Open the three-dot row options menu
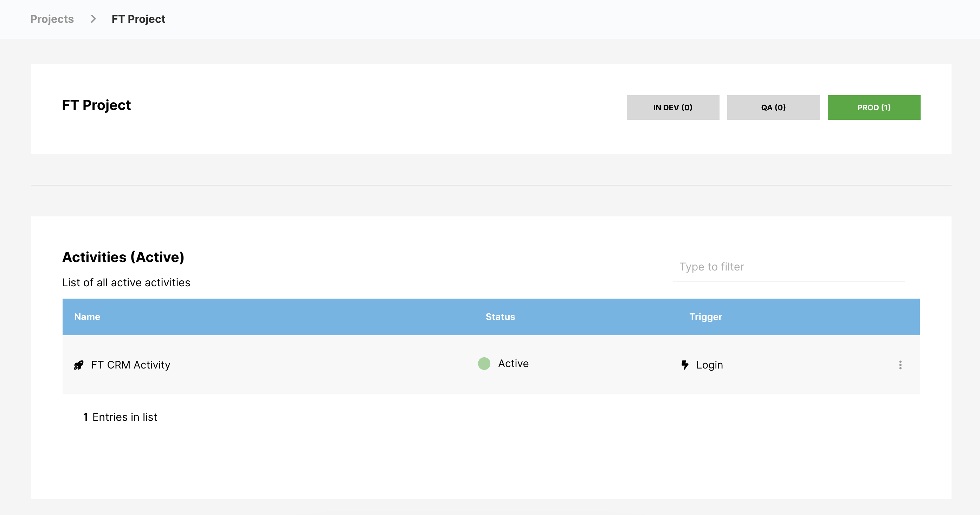 [x=900, y=365]
